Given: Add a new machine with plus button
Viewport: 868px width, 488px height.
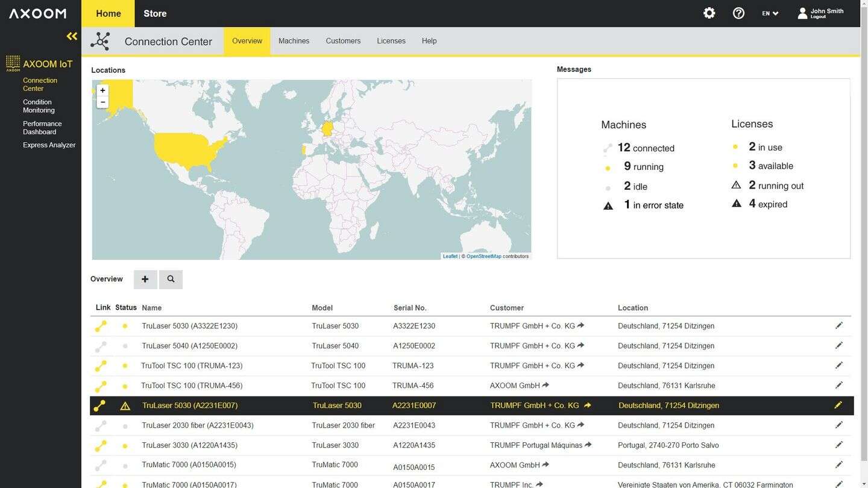Looking at the screenshot, I should click(x=145, y=280).
